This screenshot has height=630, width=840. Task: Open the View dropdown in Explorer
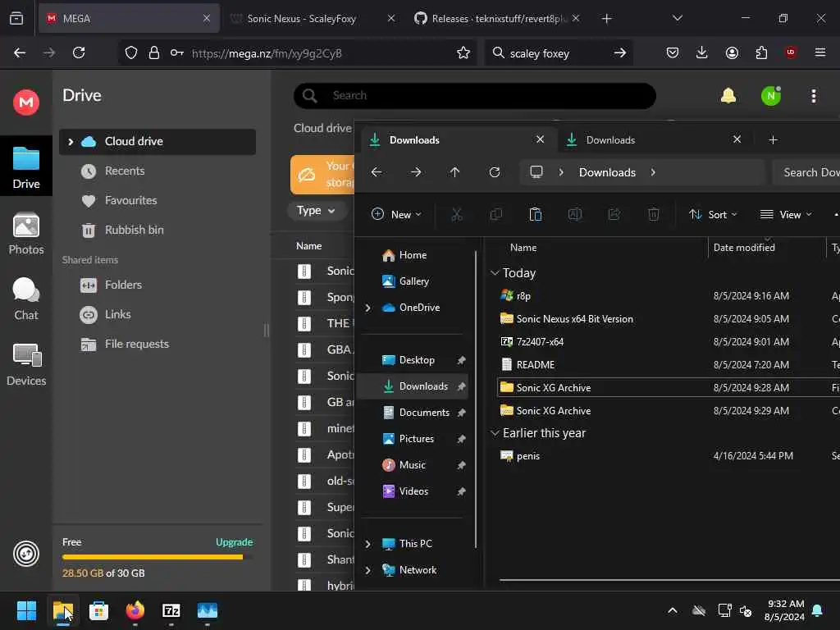786,215
